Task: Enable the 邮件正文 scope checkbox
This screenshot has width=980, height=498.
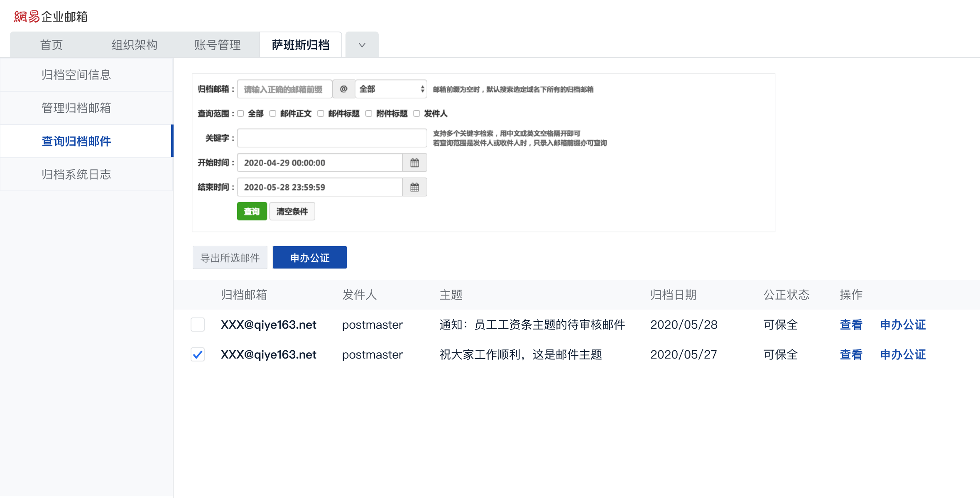Action: (x=273, y=113)
